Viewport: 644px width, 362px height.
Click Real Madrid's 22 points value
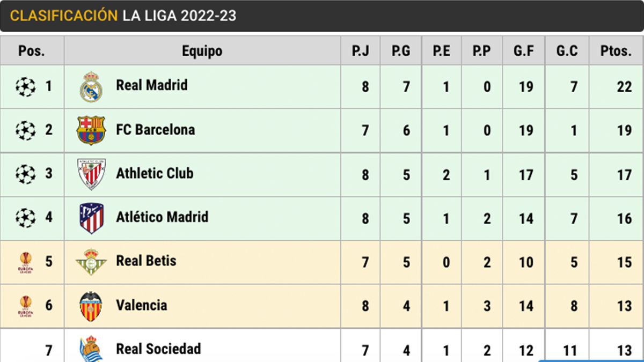click(624, 87)
